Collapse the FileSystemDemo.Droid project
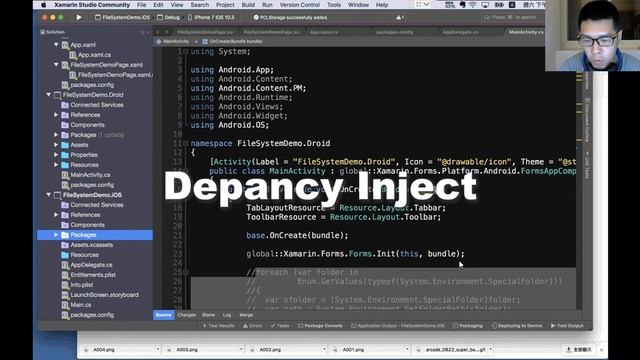This screenshot has width=640, height=360. (x=49, y=95)
